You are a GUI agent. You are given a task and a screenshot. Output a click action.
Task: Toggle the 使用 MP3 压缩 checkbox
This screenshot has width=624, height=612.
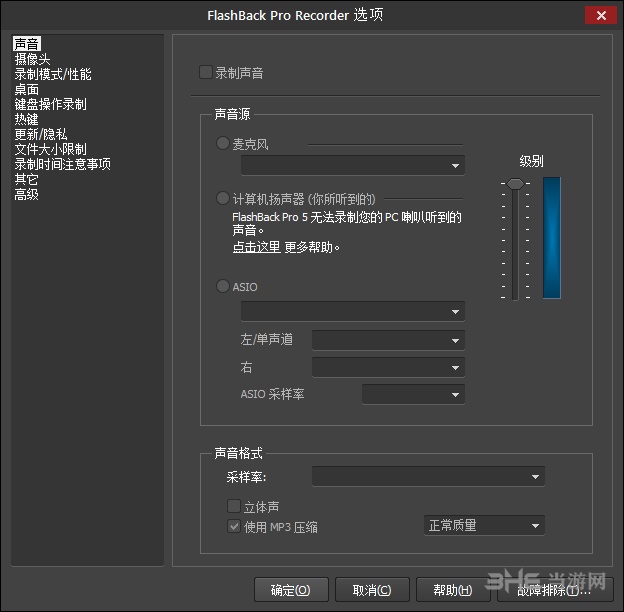pos(234,526)
